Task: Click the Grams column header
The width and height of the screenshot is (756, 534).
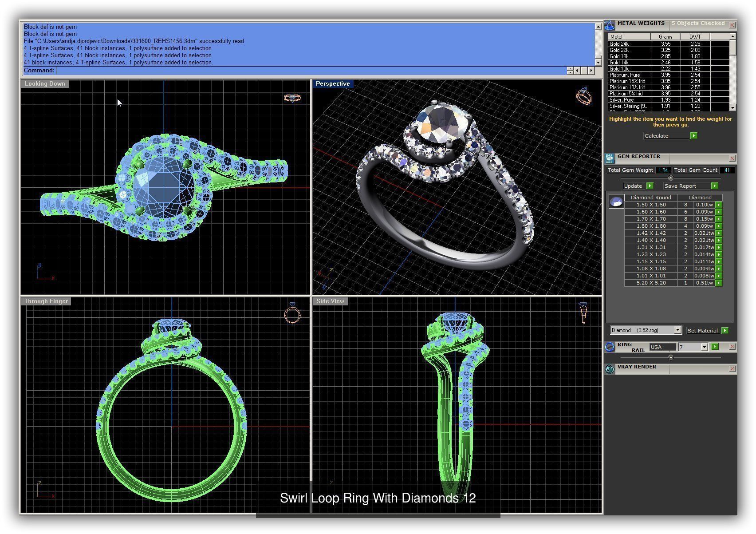Action: click(665, 37)
